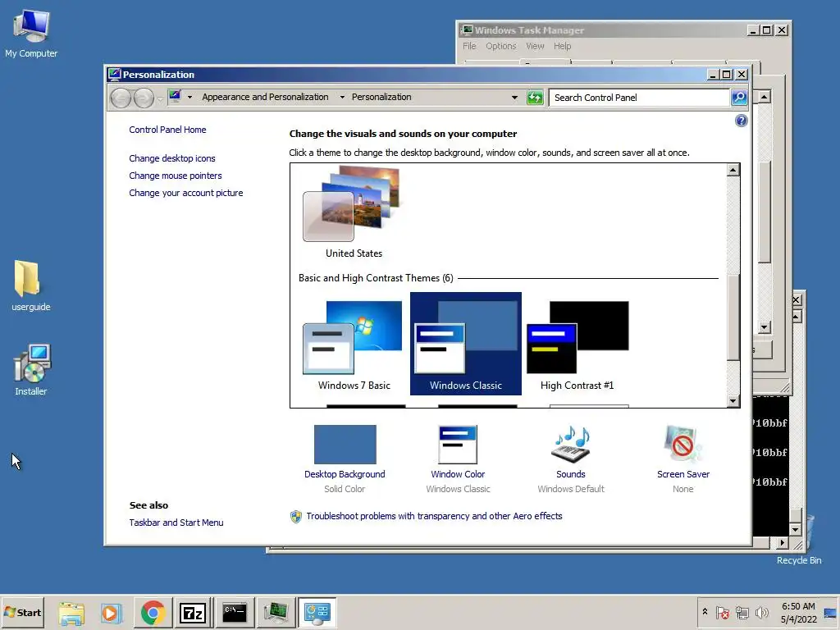Click the Forward navigation arrow
Viewport: 840px width, 630px height.
tap(144, 98)
